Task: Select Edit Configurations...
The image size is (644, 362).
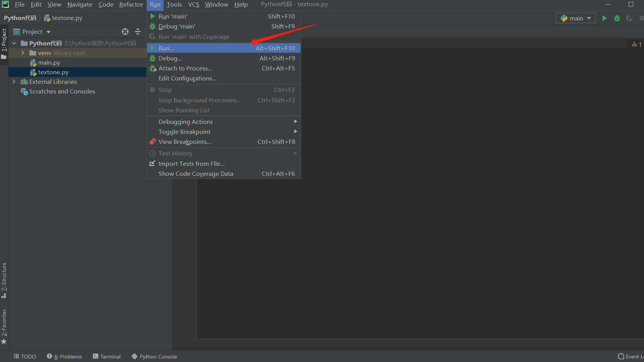Action: coord(224,78)
